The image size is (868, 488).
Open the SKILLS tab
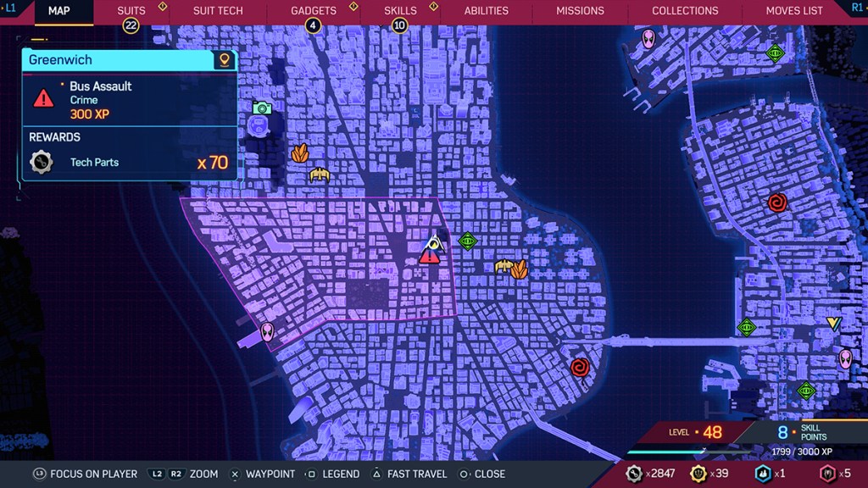[x=400, y=10]
